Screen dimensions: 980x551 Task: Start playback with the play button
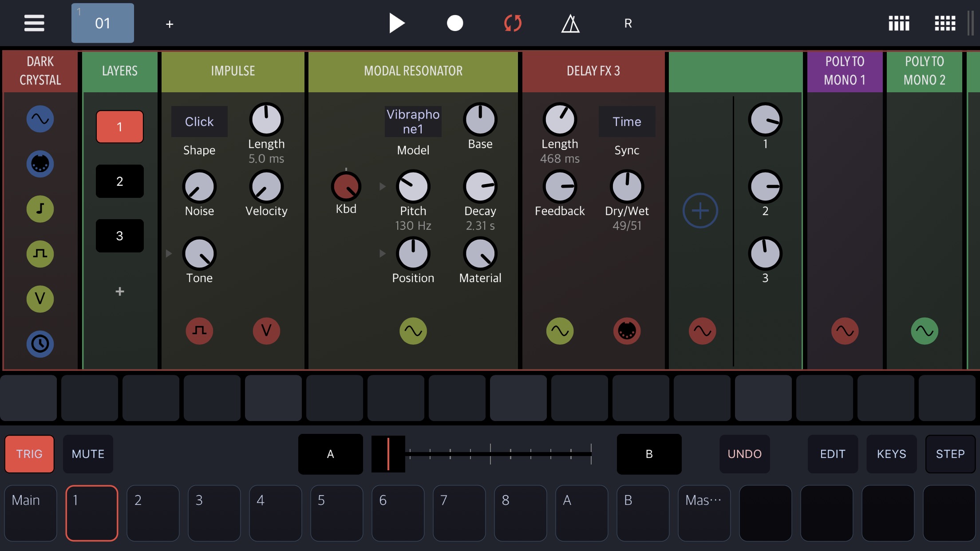coord(396,23)
